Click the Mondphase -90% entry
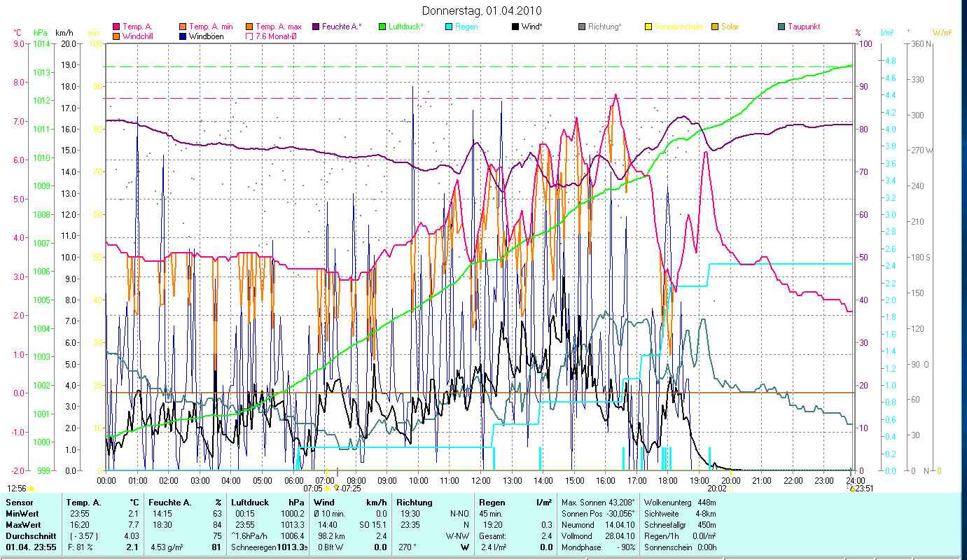Viewport: 967px width, 560px height. point(599,547)
